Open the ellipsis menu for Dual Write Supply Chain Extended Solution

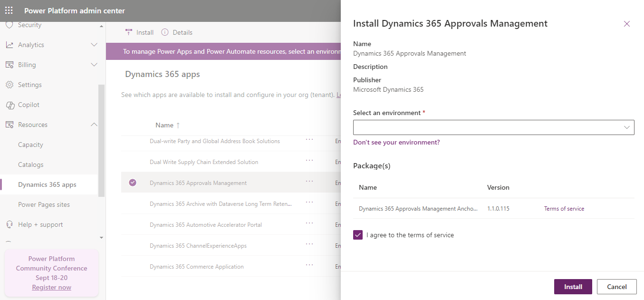[309, 161]
